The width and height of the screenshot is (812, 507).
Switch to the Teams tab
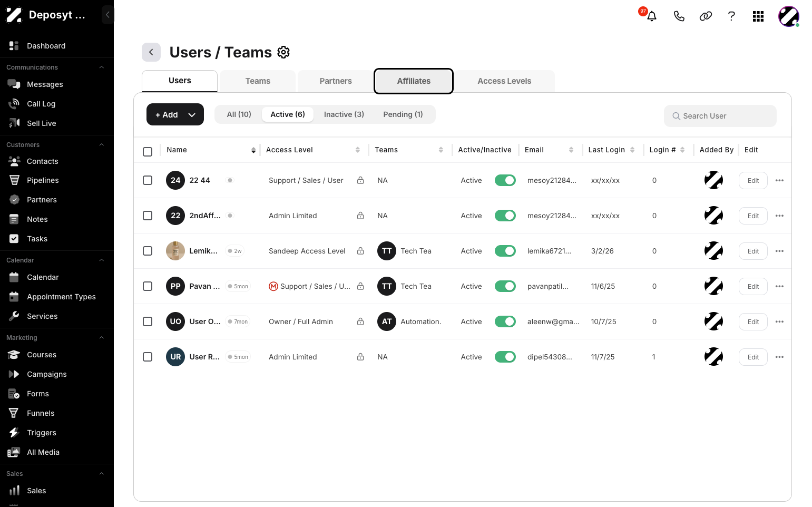(x=258, y=81)
